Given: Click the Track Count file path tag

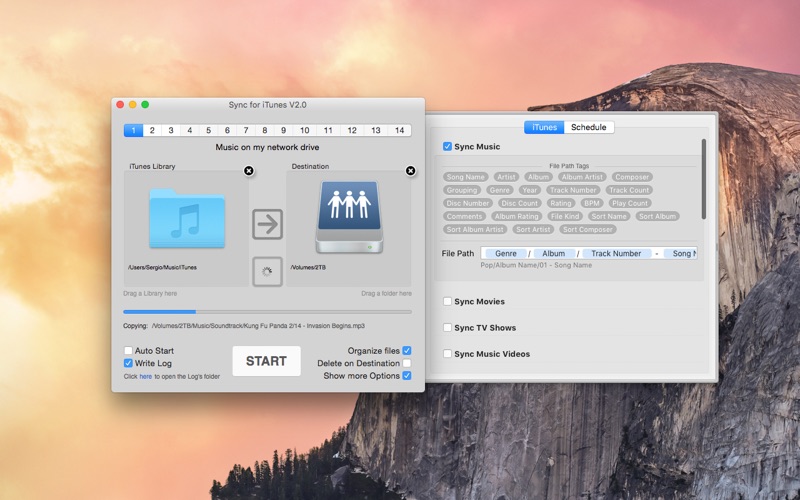Looking at the screenshot, I should [629, 190].
